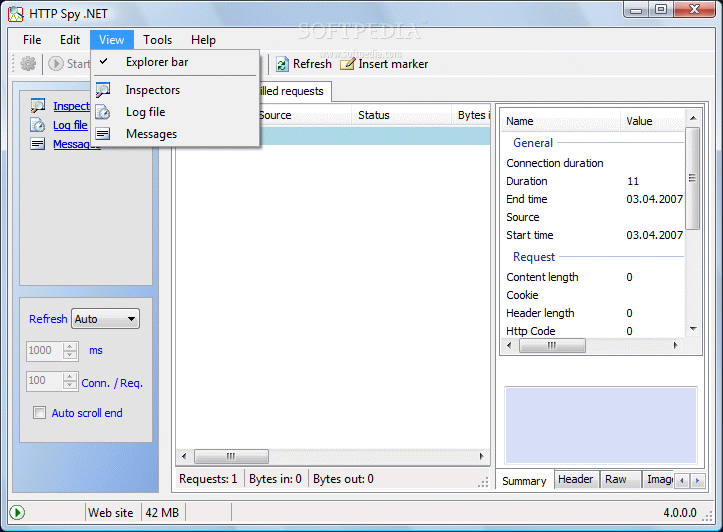
Task: Click the HTTP Spy .NET title bar icon
Action: click(16, 14)
